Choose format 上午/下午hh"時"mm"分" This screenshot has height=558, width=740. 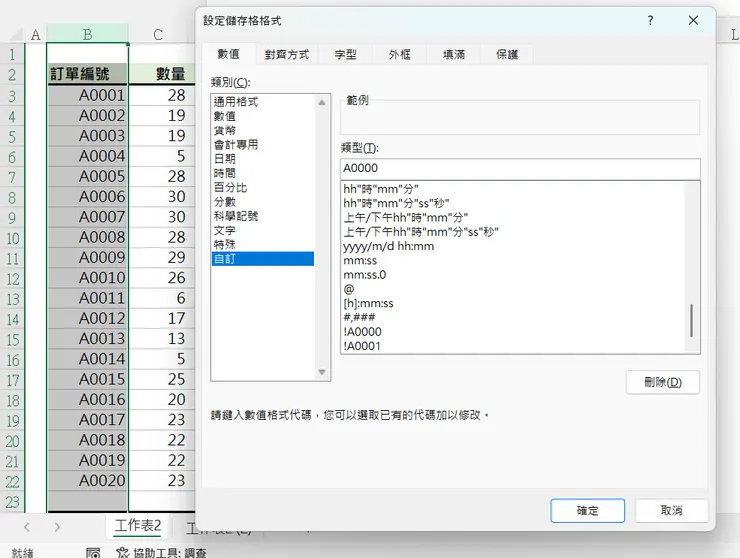513,218
